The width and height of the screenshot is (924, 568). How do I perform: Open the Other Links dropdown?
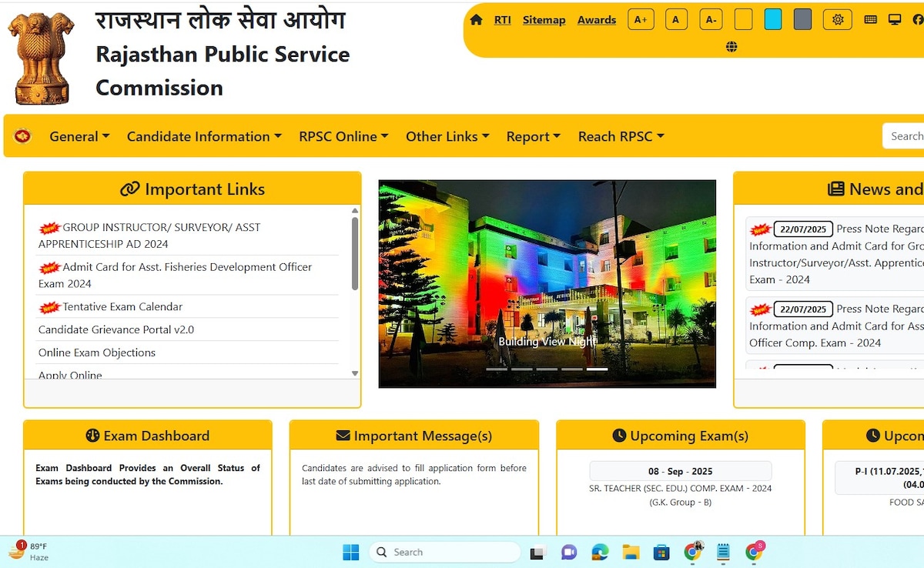pos(447,136)
